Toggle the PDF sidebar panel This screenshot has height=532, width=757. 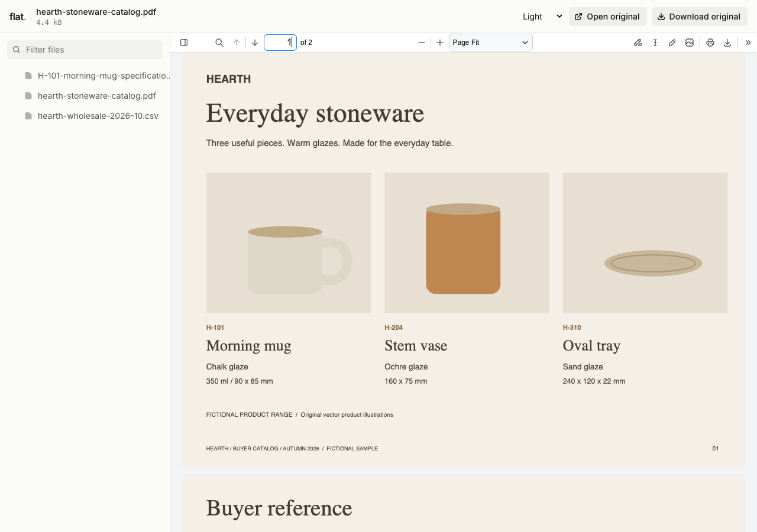coord(184,43)
